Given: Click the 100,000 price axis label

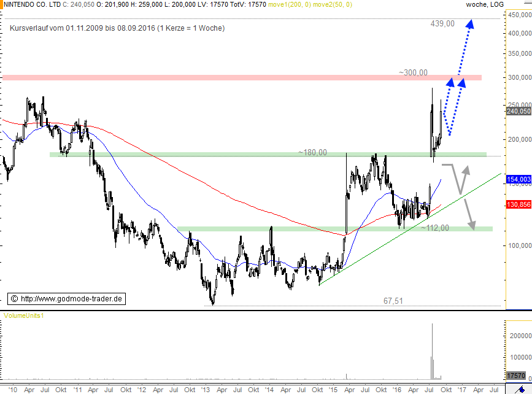Looking at the screenshot, I should [520, 245].
